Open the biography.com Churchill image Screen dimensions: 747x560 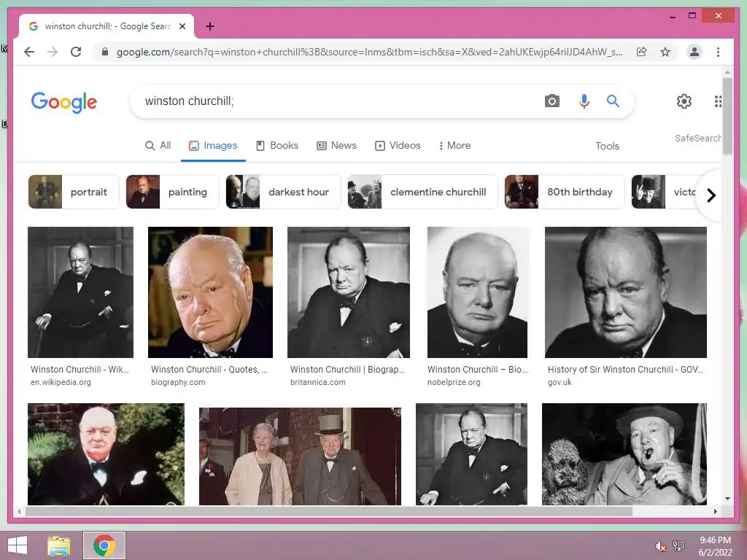pos(210,292)
